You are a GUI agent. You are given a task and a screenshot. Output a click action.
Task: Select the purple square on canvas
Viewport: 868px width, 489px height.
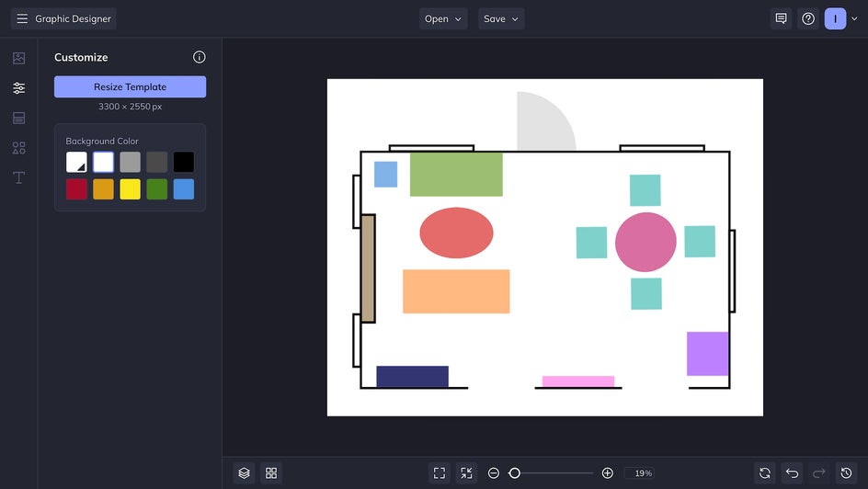click(707, 354)
